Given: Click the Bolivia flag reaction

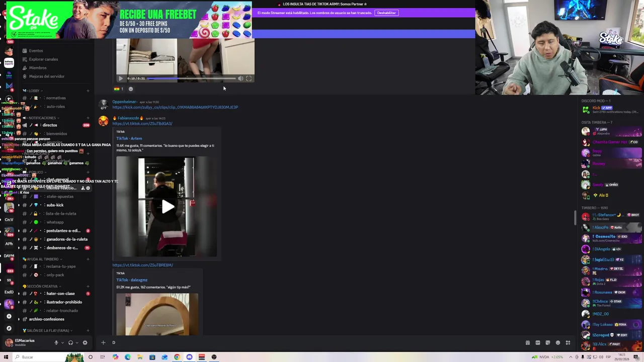Looking at the screenshot, I should coord(119,89).
